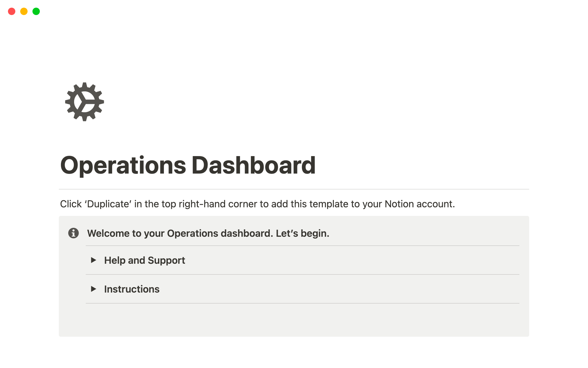This screenshot has width=588, height=368.
Task: Click the Instructions label text
Action: point(132,289)
